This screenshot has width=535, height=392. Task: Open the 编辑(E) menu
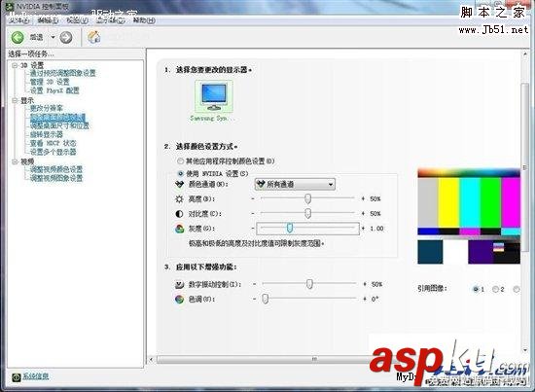pos(48,20)
